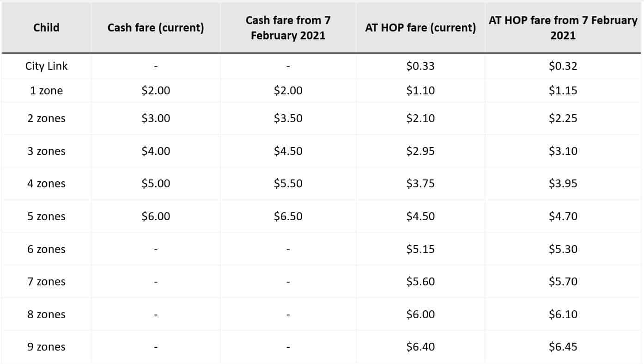Screen dimensions: 644x364
Task: Select the "Cash fare (current)" header
Action: click(x=156, y=28)
